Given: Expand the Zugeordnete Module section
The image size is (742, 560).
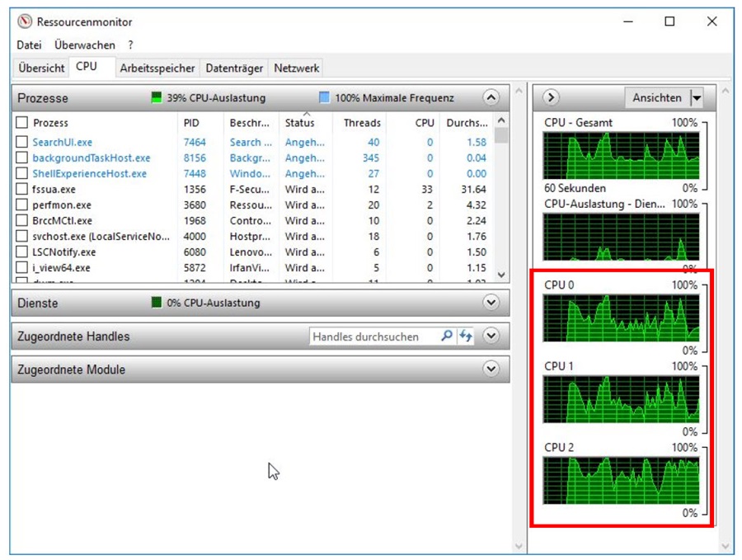Looking at the screenshot, I should (491, 369).
